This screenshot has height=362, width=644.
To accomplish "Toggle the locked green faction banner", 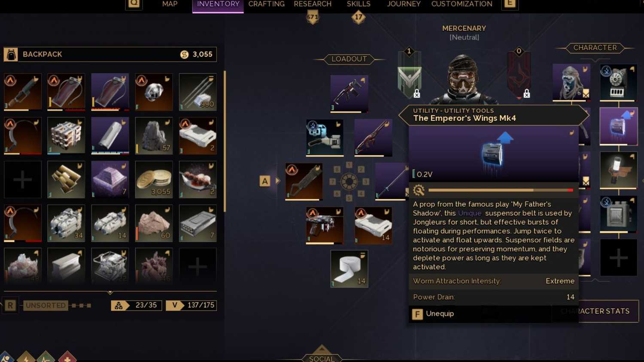I will point(409,74).
